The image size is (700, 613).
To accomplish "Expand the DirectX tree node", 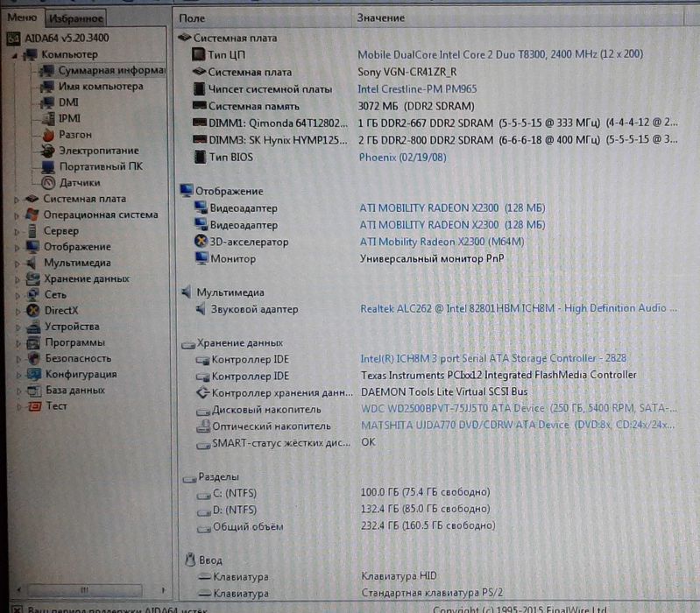I will pyautogui.click(x=18, y=312).
